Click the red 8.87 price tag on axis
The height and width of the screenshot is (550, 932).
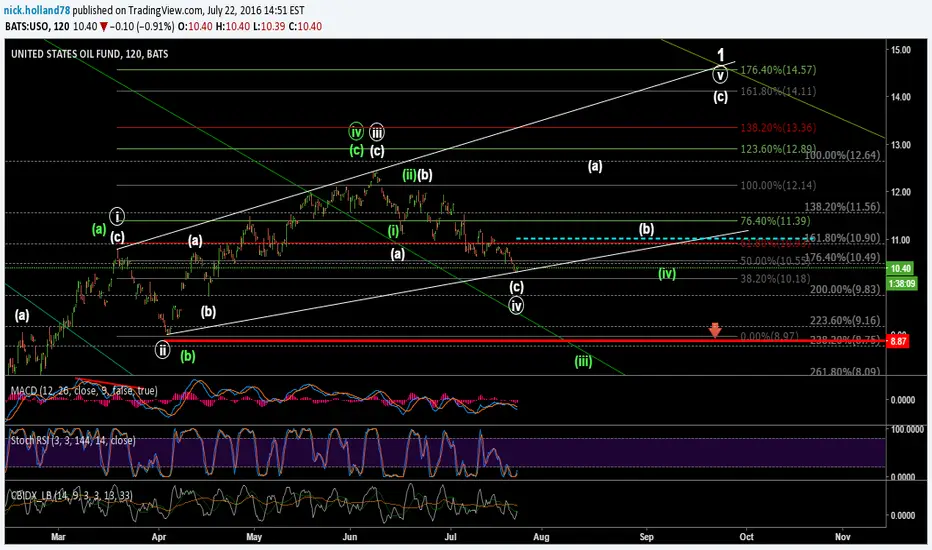tap(898, 341)
